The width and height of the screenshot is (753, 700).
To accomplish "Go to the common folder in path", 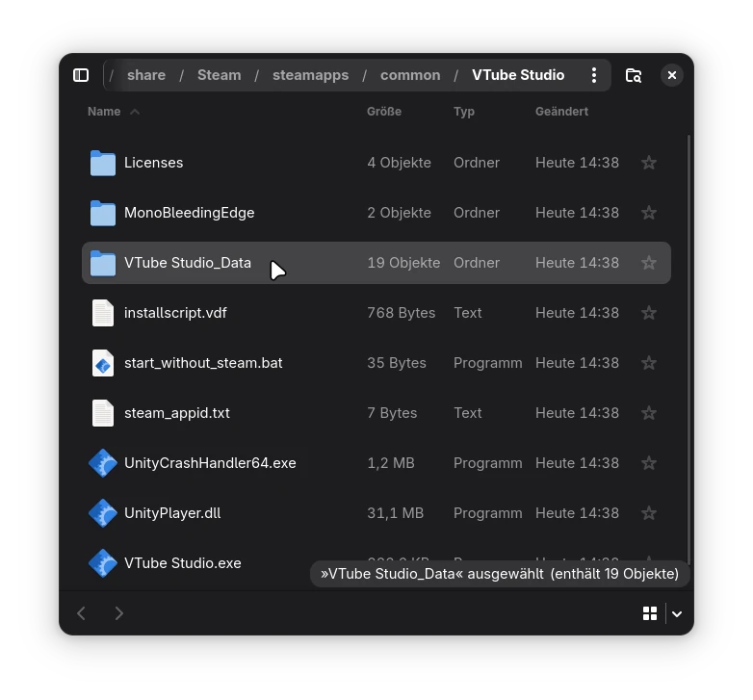I will pyautogui.click(x=410, y=75).
